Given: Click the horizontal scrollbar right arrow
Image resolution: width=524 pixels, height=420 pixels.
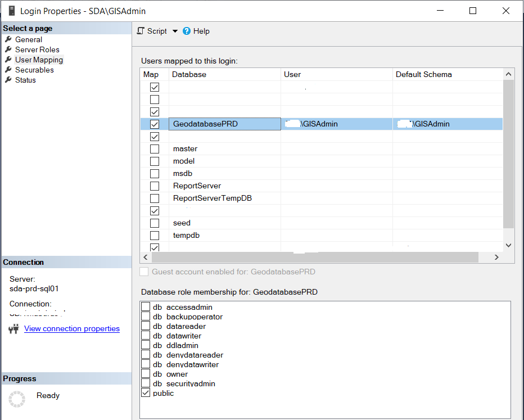Looking at the screenshot, I should [x=496, y=256].
